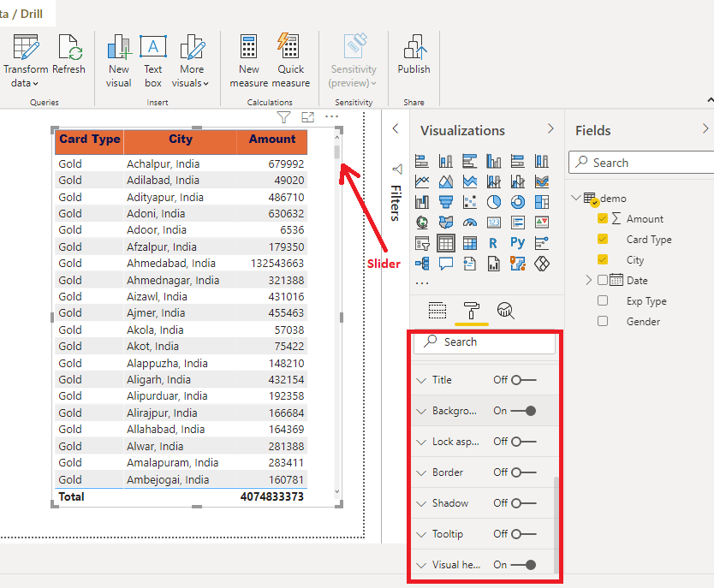This screenshot has width=714, height=588.
Task: Insert a Python visual
Action: tap(518, 243)
